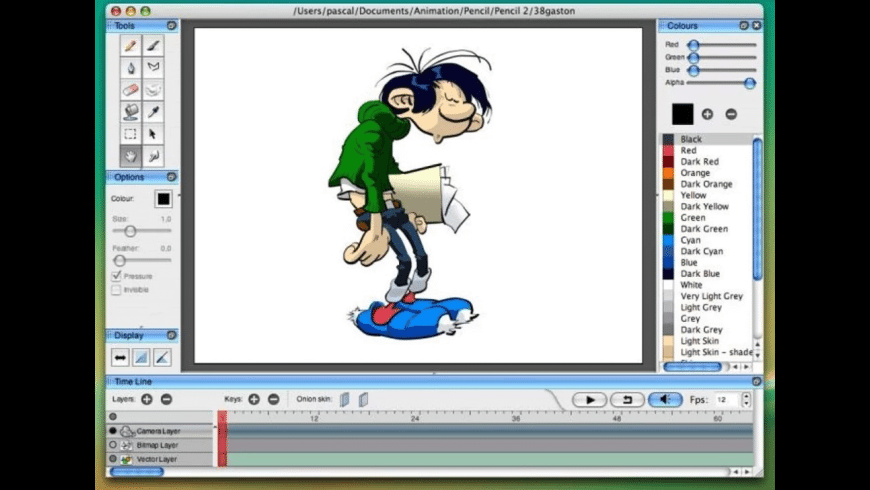Image resolution: width=870 pixels, height=490 pixels.
Task: Remove keyframe with Keys minus icon
Action: (x=274, y=399)
